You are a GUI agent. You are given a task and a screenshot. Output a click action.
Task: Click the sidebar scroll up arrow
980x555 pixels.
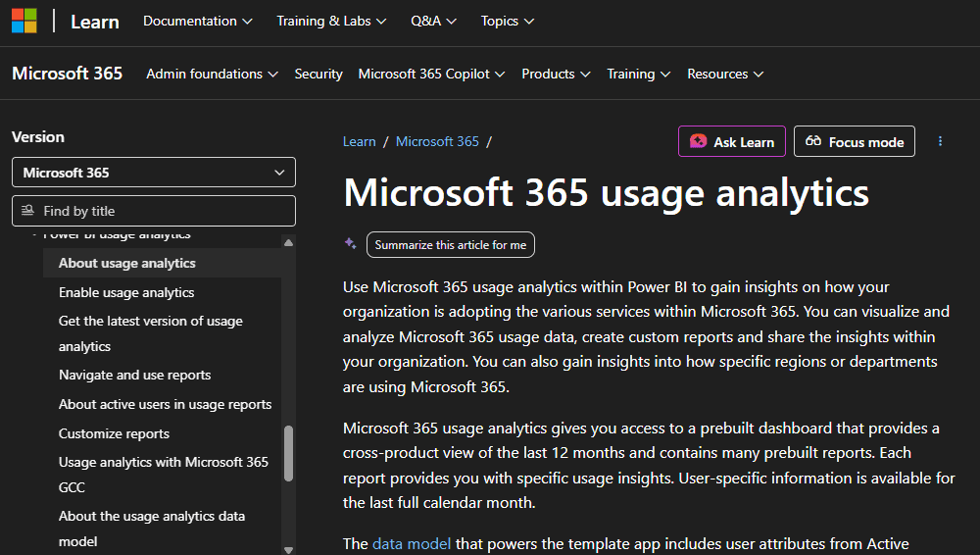point(288,242)
